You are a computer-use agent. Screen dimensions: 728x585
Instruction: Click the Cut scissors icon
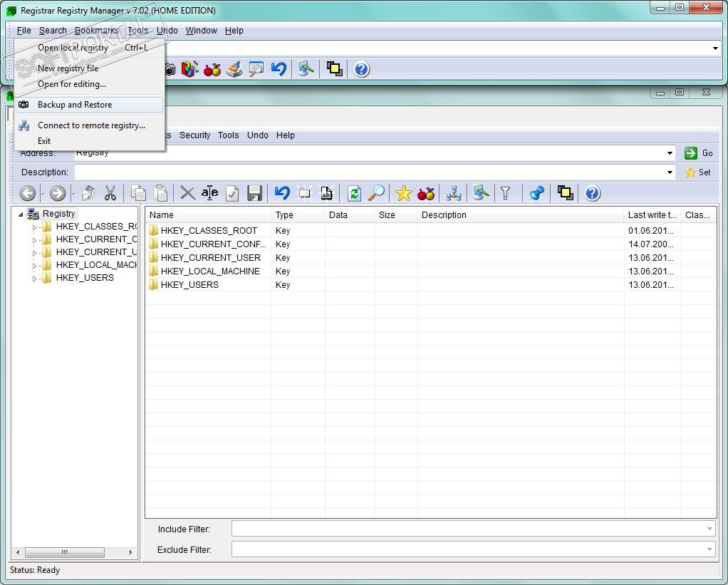110,193
